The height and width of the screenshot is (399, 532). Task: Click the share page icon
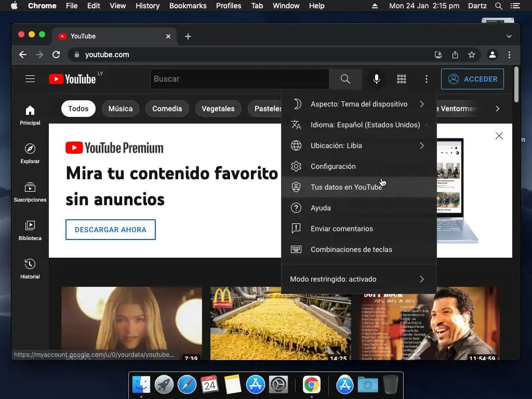point(455,55)
